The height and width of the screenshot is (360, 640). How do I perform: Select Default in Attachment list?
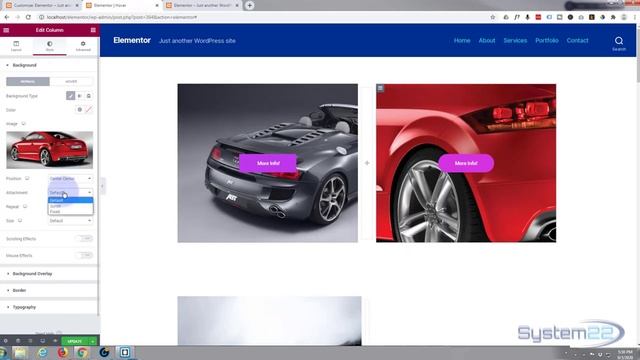tap(71, 200)
